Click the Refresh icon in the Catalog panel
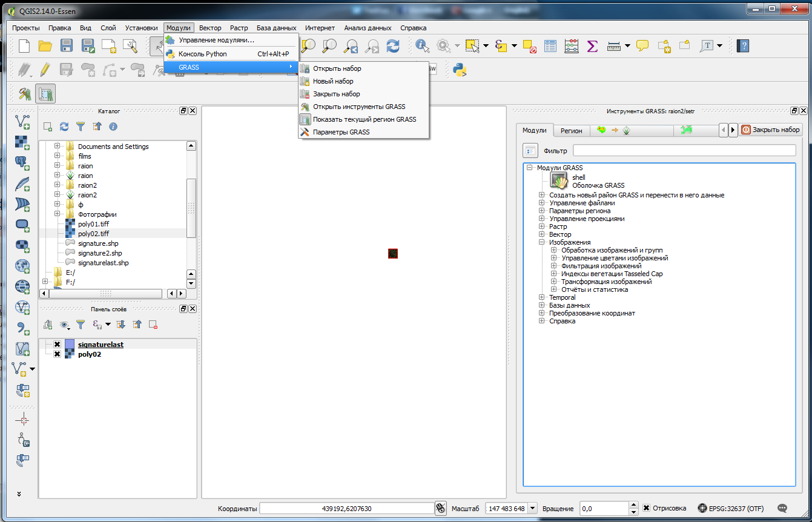This screenshot has width=812, height=522. click(x=64, y=127)
